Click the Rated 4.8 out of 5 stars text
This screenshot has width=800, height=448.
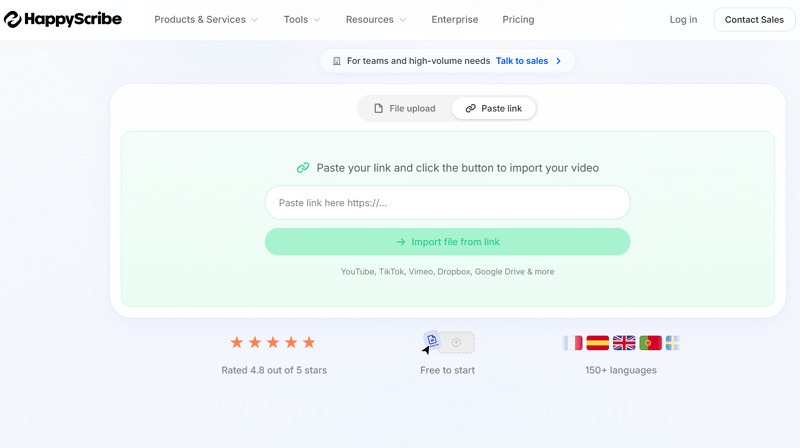click(274, 370)
